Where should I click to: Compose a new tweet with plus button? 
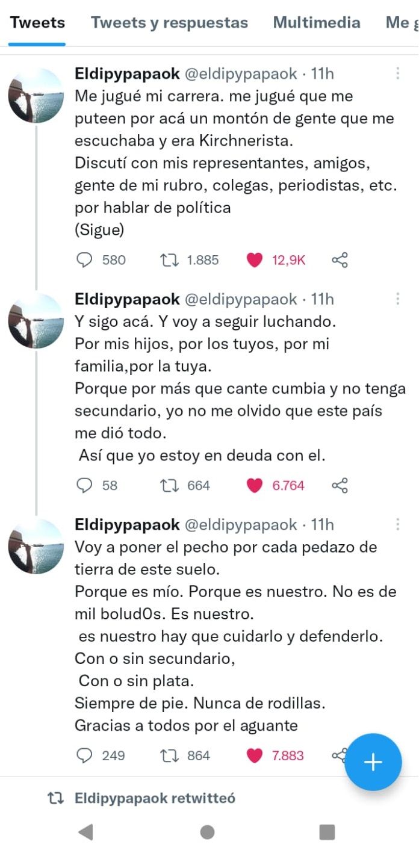click(x=373, y=762)
